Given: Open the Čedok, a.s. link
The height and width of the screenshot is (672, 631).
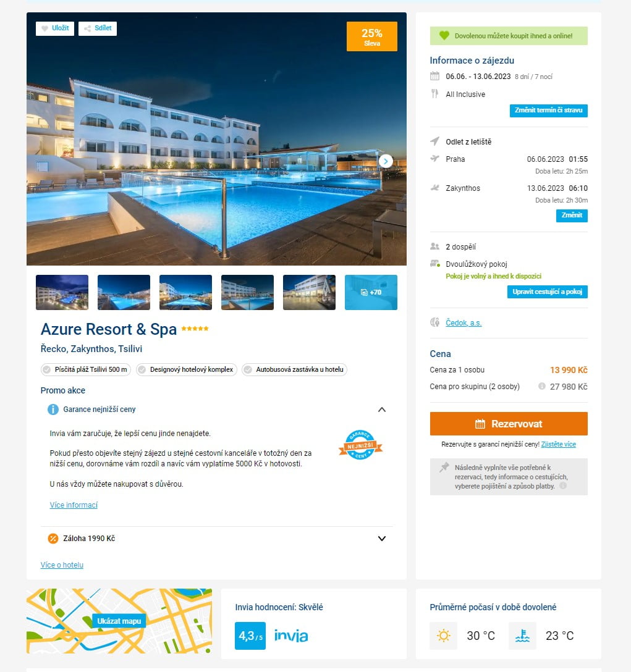Looking at the screenshot, I should pyautogui.click(x=464, y=322).
